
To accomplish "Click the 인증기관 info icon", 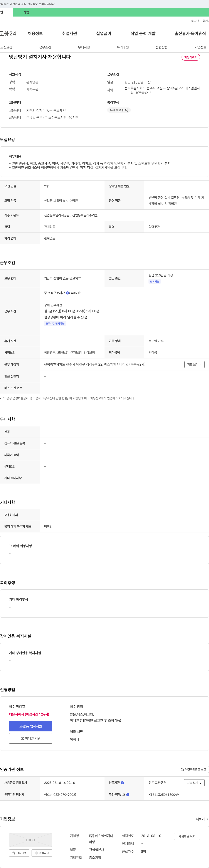I will (x=122, y=783).
